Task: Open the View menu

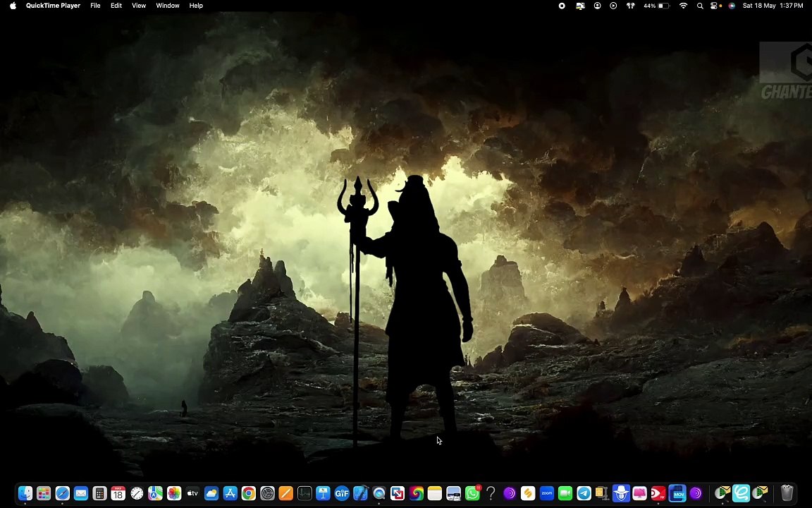Action: click(x=139, y=6)
